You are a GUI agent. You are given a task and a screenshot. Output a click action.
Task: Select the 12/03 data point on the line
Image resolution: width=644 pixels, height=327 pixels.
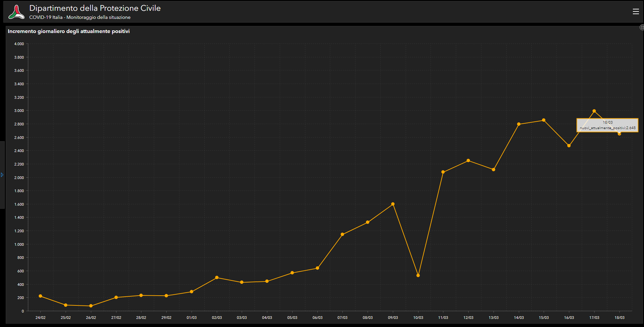pos(468,160)
